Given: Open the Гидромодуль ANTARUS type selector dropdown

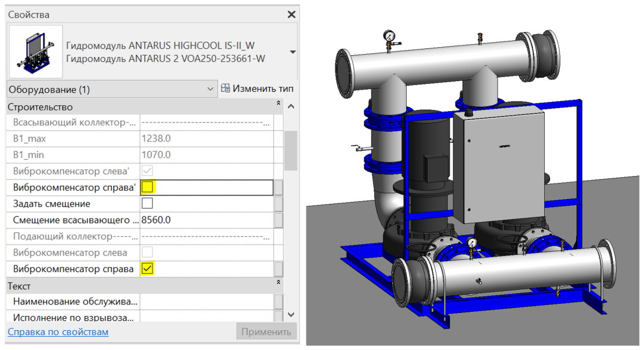Looking at the screenshot, I should pyautogui.click(x=292, y=52).
